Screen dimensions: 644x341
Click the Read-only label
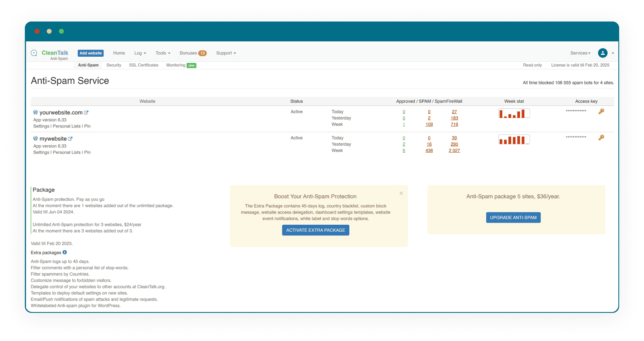tap(532, 65)
